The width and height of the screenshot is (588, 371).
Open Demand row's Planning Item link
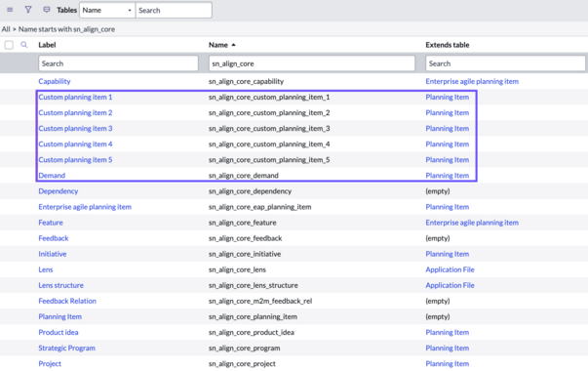[448, 176]
